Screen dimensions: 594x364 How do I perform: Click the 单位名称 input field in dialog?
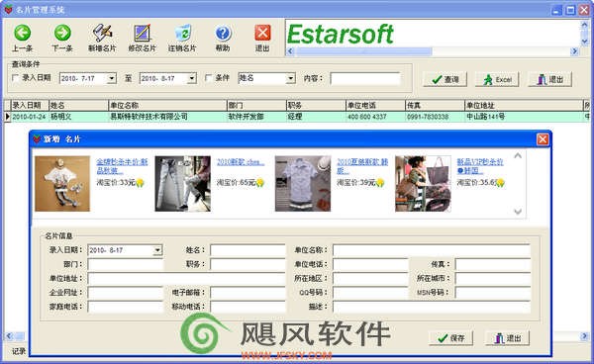432,250
